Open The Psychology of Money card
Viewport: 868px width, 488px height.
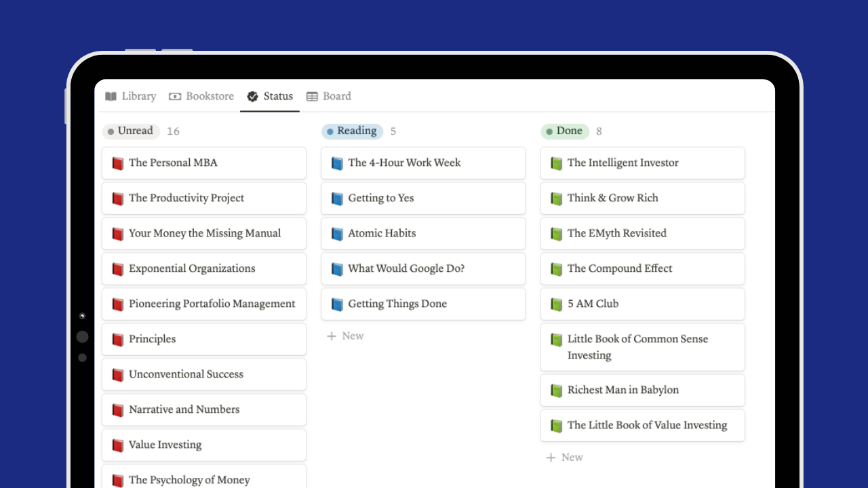(204, 476)
